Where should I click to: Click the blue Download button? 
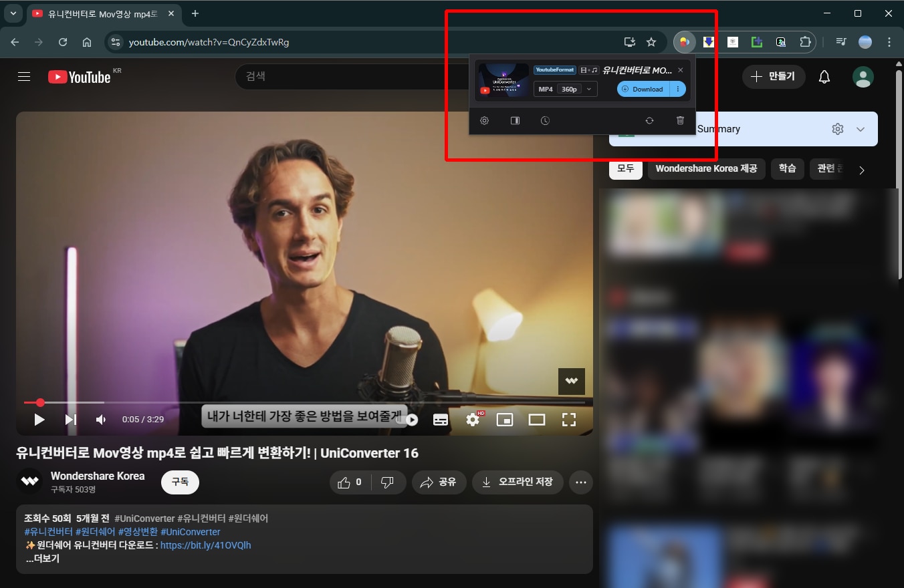pos(643,89)
